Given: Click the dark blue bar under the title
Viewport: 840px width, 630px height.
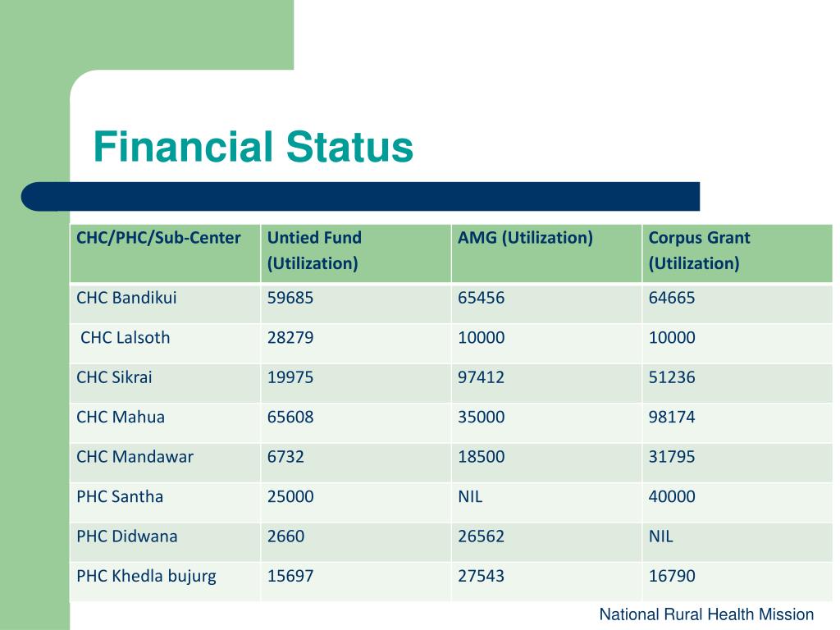Looking at the screenshot, I should click(x=360, y=197).
